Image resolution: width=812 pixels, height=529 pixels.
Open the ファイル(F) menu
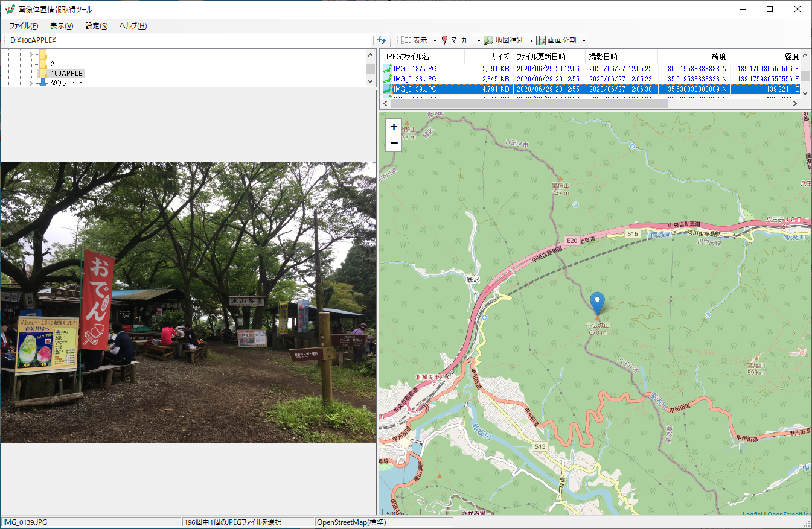(x=24, y=26)
